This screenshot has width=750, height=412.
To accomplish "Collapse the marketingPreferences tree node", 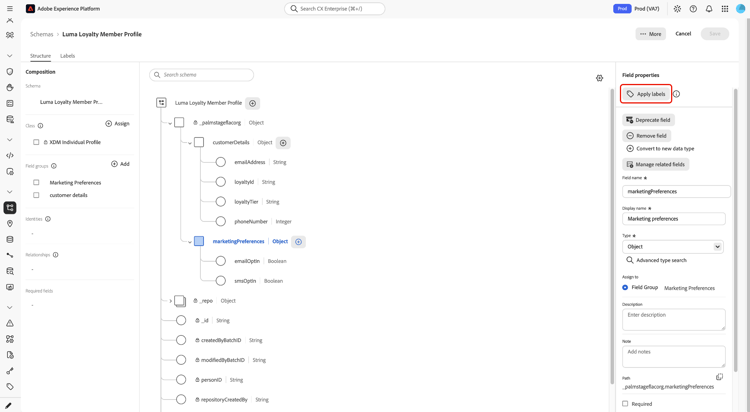I will (189, 242).
